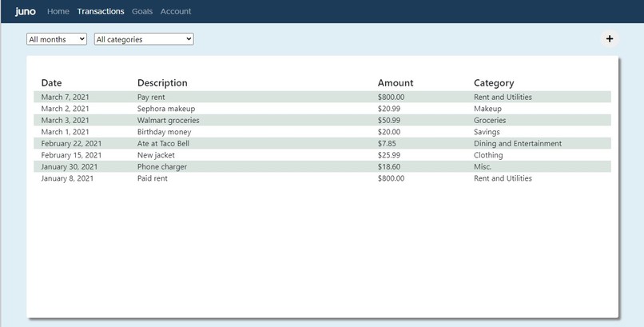This screenshot has width=644, height=327.
Task: Select the March 2, 2021 date cell
Action: click(65, 109)
